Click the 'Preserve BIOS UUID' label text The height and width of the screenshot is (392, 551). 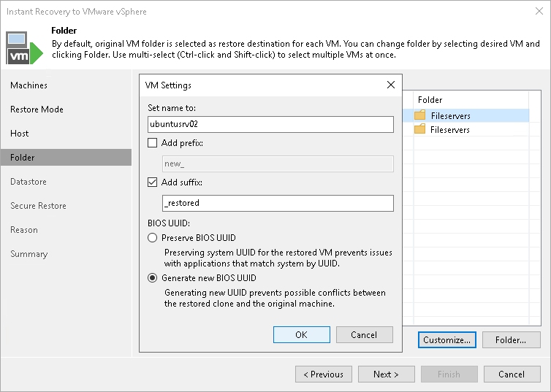[x=199, y=237]
